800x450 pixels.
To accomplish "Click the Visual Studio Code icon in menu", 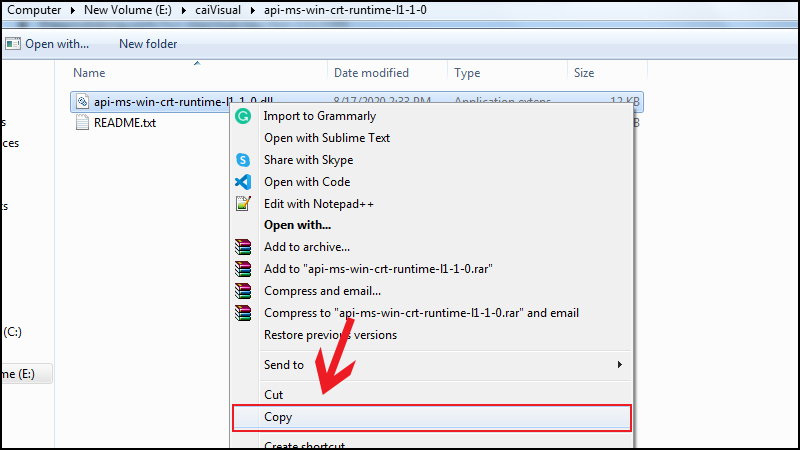I will (243, 182).
